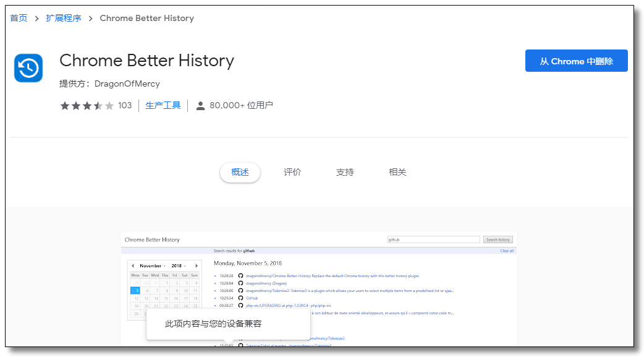Viewport: 644px width, 357px height.
Task: Open the dragonofmercy/Chrome-Better-History history link
Action: tap(333, 276)
